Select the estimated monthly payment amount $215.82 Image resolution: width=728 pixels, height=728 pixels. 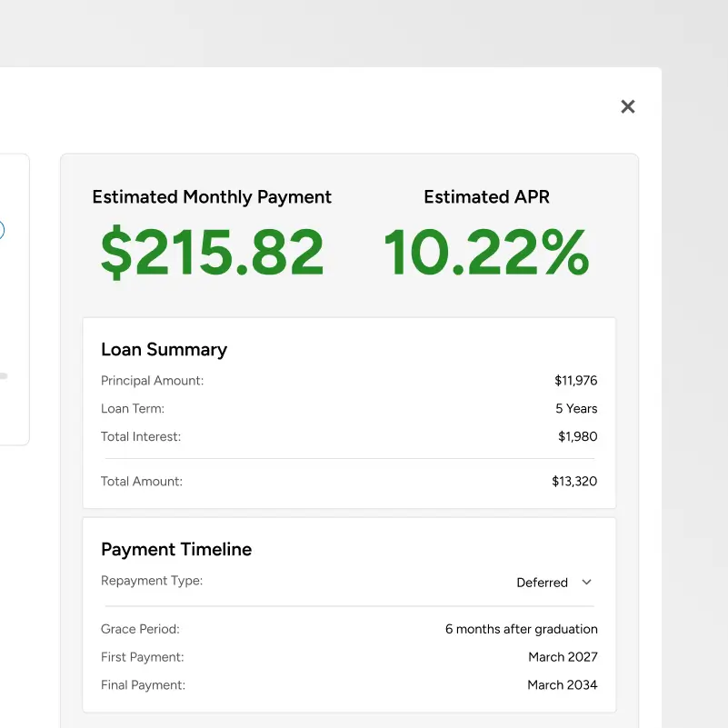coord(212,253)
